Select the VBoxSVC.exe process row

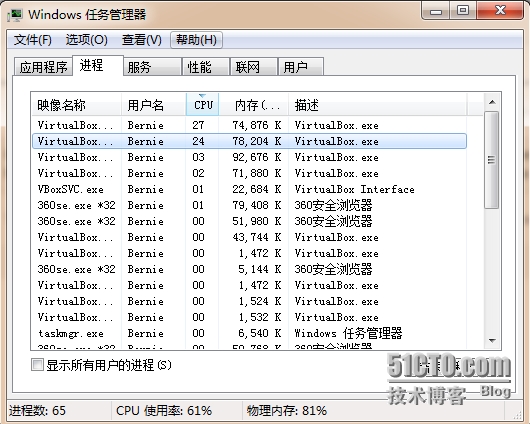pos(249,189)
